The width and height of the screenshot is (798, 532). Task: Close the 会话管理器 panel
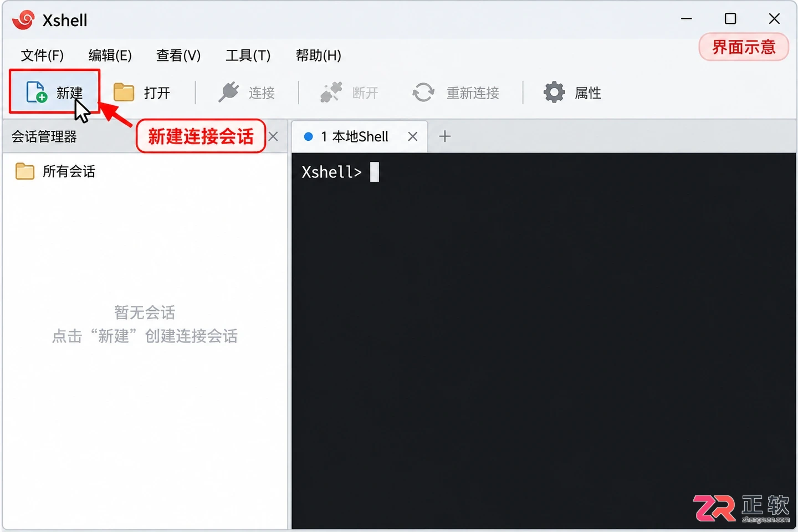tap(273, 136)
